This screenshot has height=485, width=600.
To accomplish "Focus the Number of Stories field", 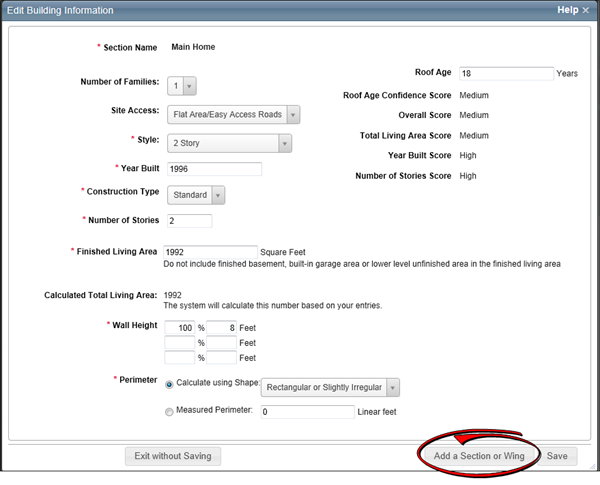I will [189, 221].
